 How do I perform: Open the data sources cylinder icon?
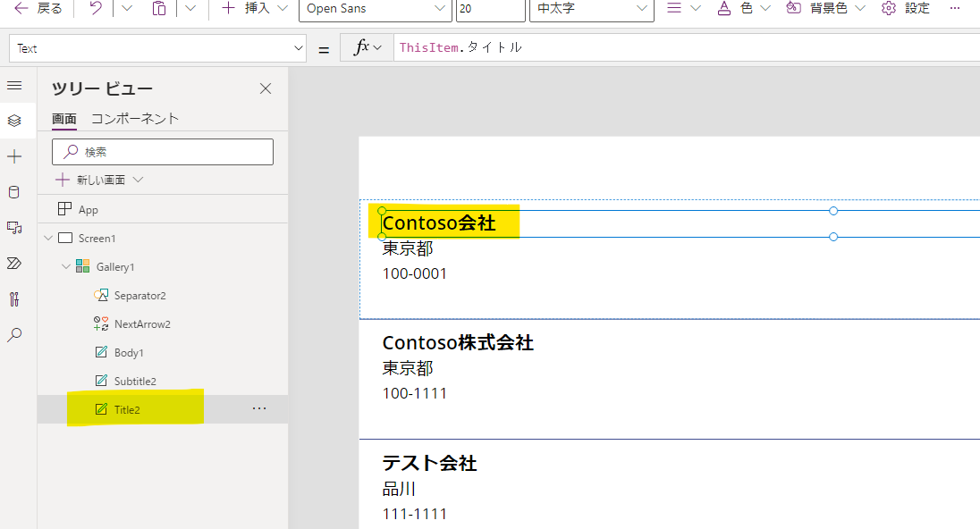14,192
